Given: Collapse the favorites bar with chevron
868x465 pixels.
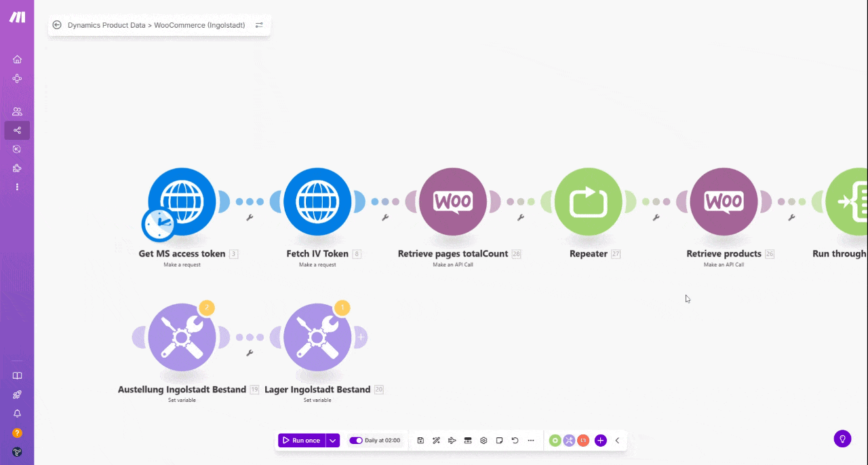Looking at the screenshot, I should coord(617,441).
